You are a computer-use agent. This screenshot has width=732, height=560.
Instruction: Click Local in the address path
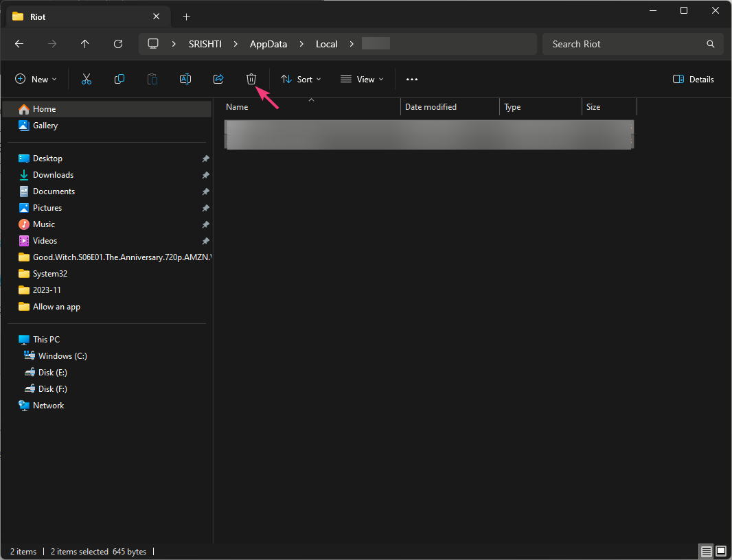point(327,44)
